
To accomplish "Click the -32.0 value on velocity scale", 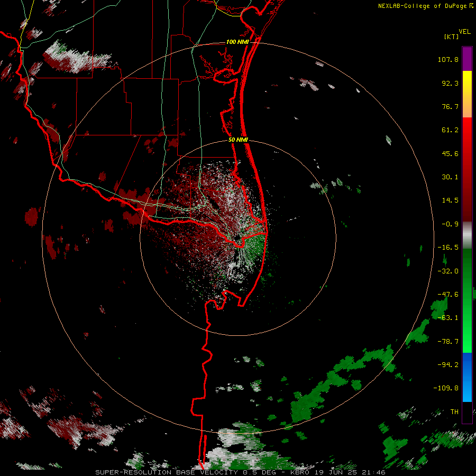I will click(x=448, y=271).
